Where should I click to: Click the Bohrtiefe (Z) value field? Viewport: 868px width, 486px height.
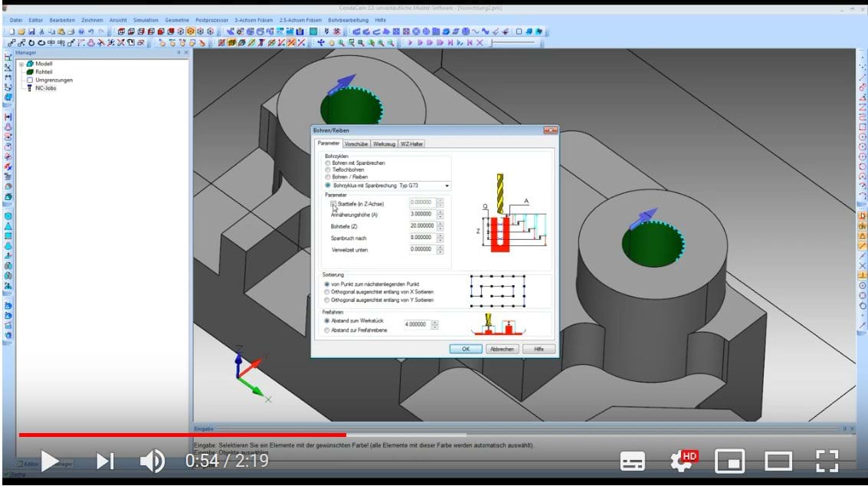422,225
